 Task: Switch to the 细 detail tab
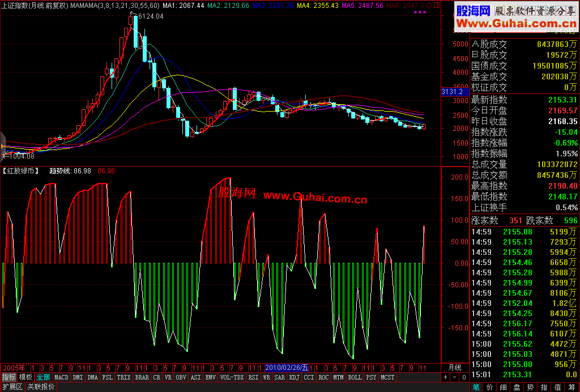tap(503, 387)
